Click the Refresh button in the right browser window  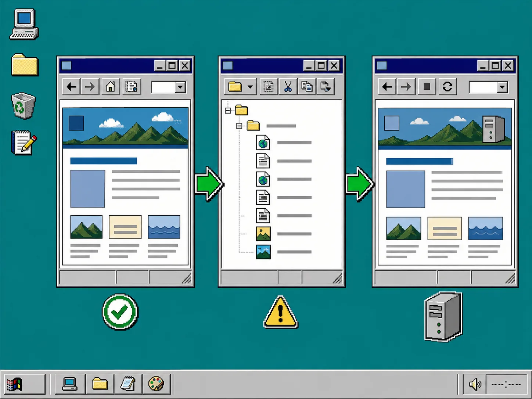pos(447,87)
